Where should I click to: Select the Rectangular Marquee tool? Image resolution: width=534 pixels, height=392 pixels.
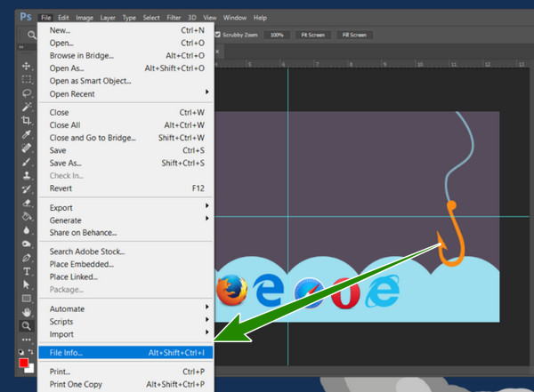click(x=26, y=79)
